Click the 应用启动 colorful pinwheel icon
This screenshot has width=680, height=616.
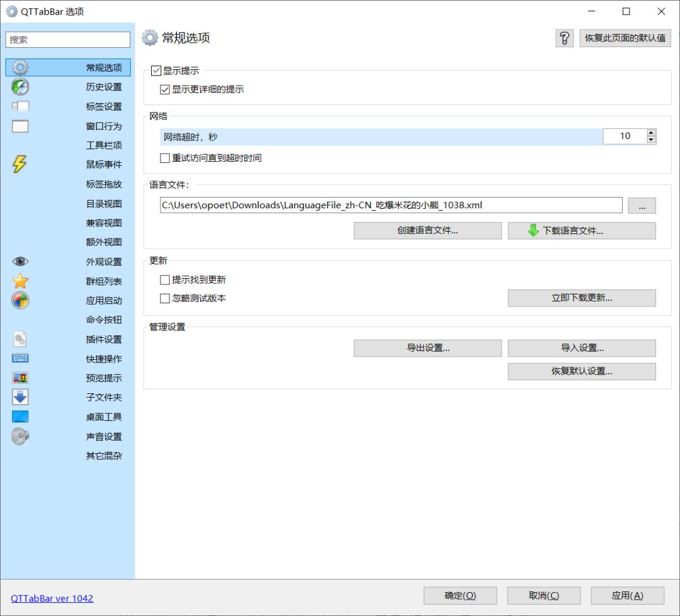point(20,300)
